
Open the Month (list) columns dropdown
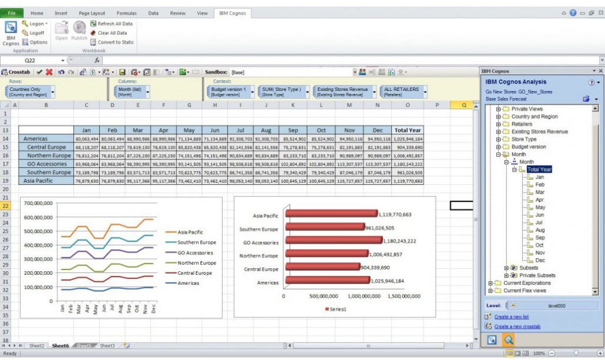(148, 92)
